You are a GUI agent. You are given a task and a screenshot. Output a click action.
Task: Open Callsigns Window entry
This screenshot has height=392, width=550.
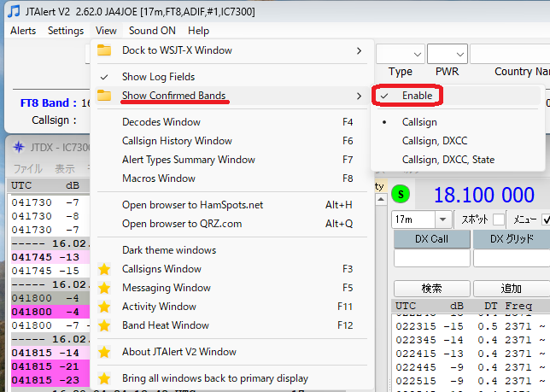point(231,269)
